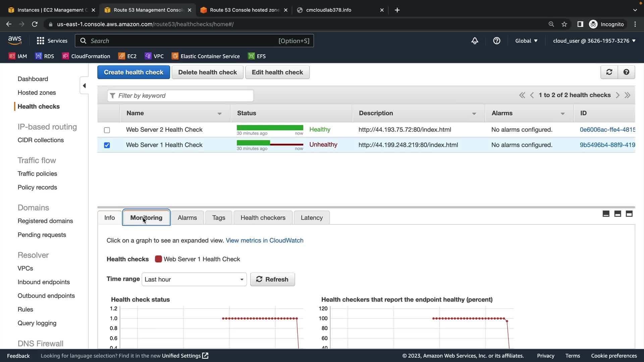Click the Create health check button

[133, 72]
